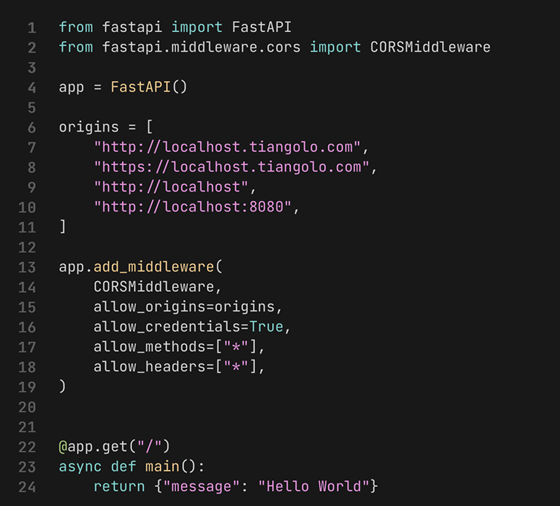560x506 pixels.
Task: Click CORSMiddleware on the import line
Action: [x=430, y=47]
